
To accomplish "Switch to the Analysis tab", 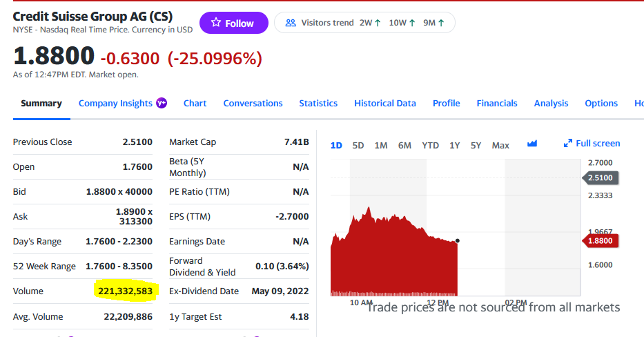I will [x=552, y=104].
